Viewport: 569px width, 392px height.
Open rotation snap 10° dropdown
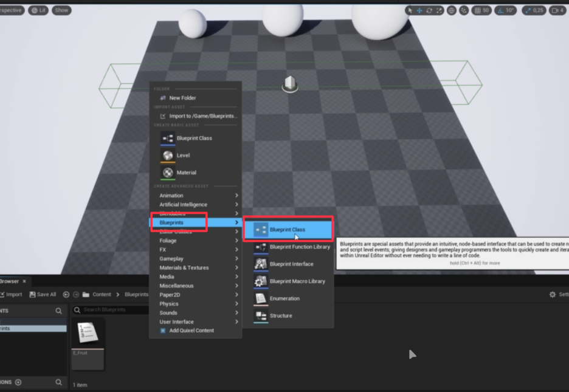[510, 10]
